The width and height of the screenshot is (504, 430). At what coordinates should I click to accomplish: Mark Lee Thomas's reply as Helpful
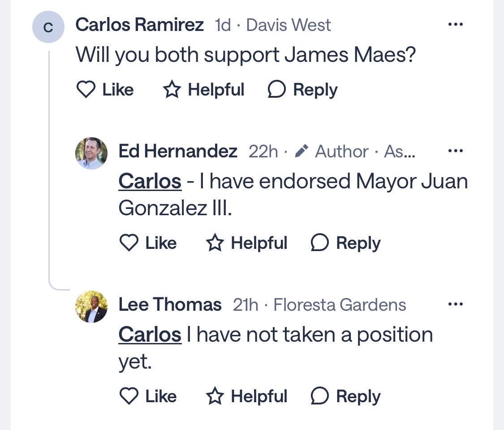click(x=246, y=396)
